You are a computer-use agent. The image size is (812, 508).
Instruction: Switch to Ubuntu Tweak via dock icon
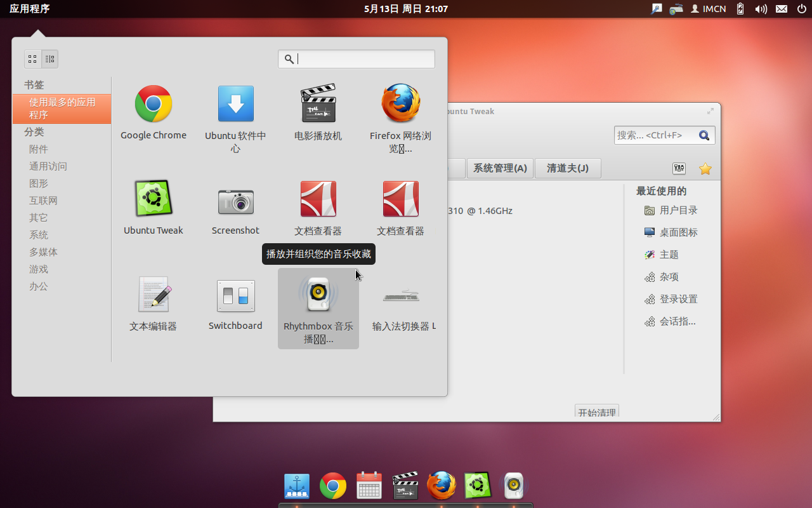click(x=478, y=486)
